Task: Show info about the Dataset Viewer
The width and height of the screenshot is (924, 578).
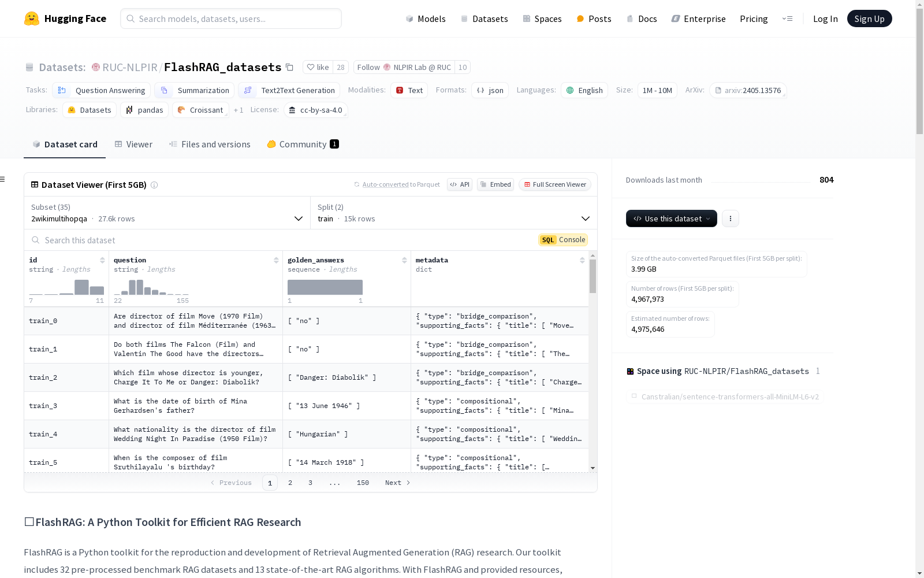Action: click(x=154, y=185)
